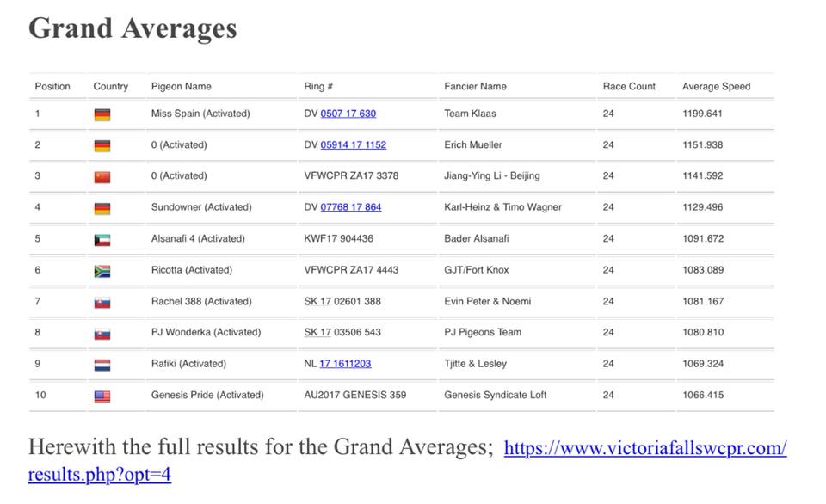Click the Pigeon Name column header
826x504 pixels.
pos(181,86)
